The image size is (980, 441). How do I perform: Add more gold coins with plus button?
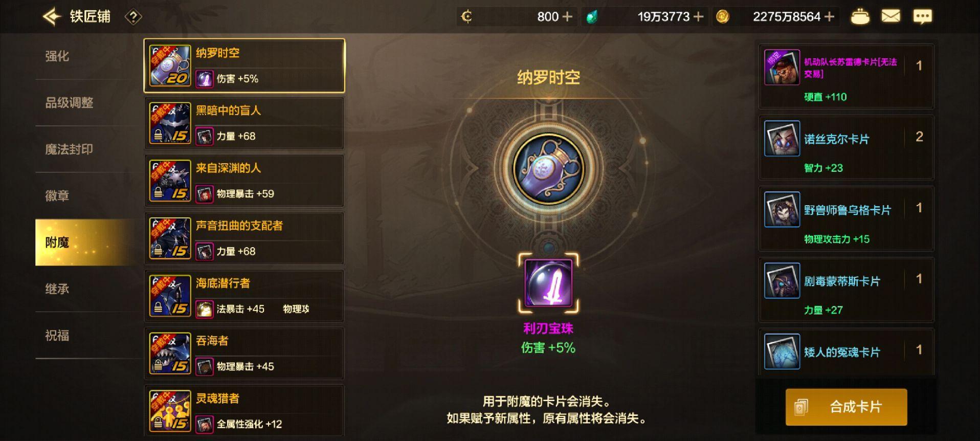(830, 17)
